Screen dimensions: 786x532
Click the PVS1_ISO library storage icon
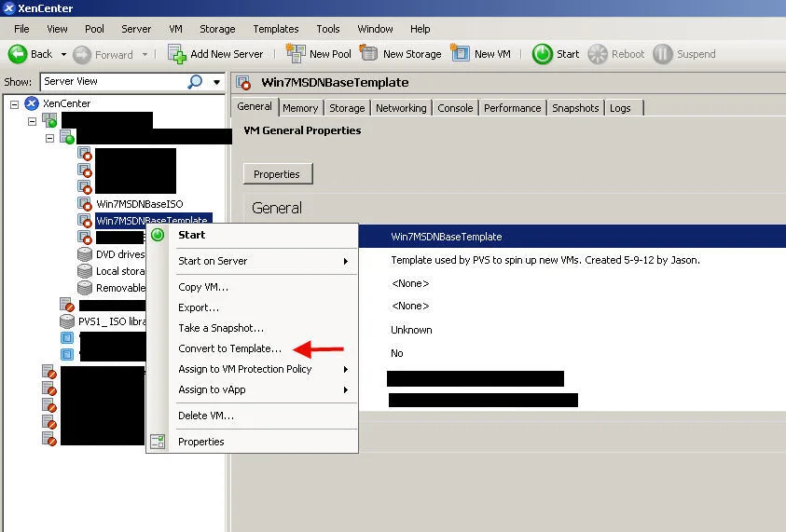tap(67, 321)
